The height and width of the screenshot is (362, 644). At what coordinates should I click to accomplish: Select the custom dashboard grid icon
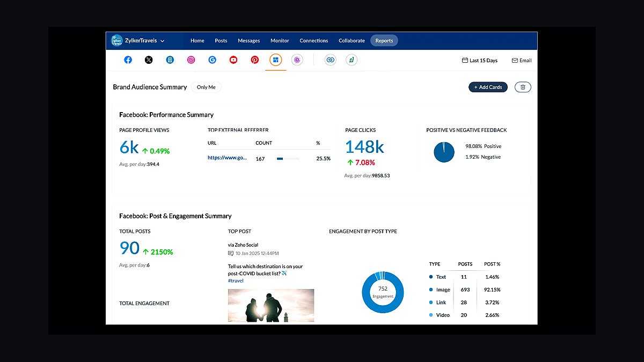pyautogui.click(x=276, y=60)
